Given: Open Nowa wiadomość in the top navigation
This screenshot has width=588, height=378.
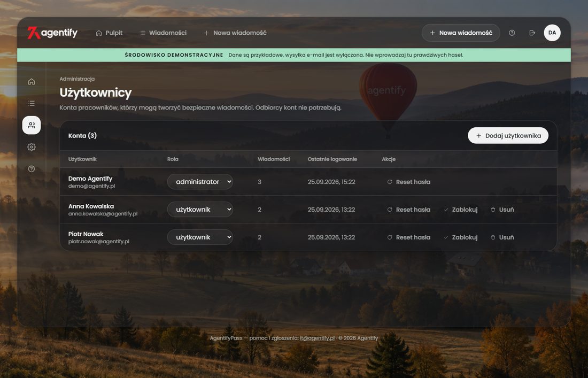Looking at the screenshot, I should 235,33.
